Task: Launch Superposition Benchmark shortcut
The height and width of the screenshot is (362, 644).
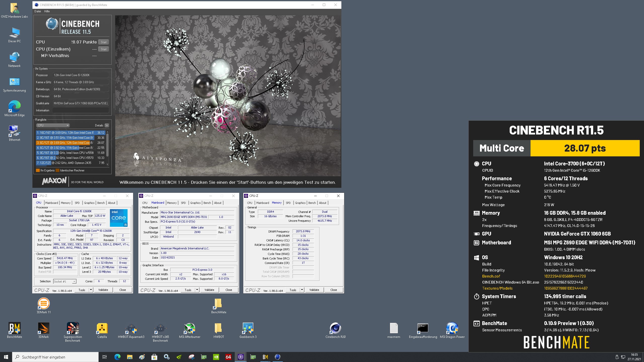Action: pos(73,332)
